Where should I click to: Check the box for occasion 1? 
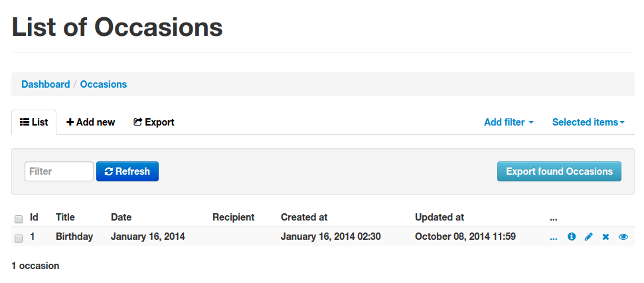[19, 238]
